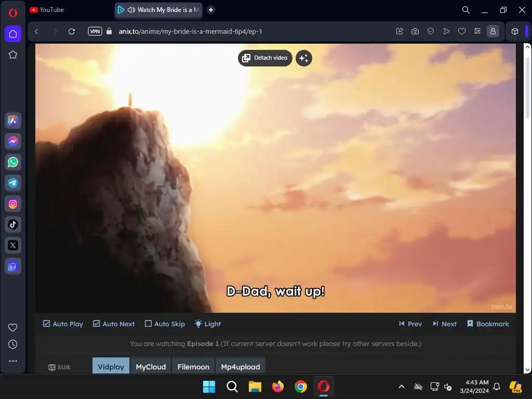Go back to the previous page
Viewport: 532px width, 399px height.
tap(37, 32)
